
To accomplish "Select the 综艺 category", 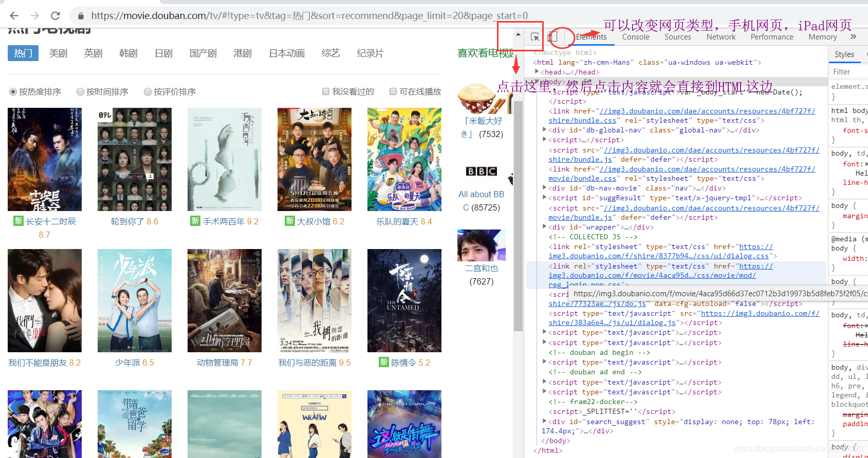I will [x=331, y=53].
